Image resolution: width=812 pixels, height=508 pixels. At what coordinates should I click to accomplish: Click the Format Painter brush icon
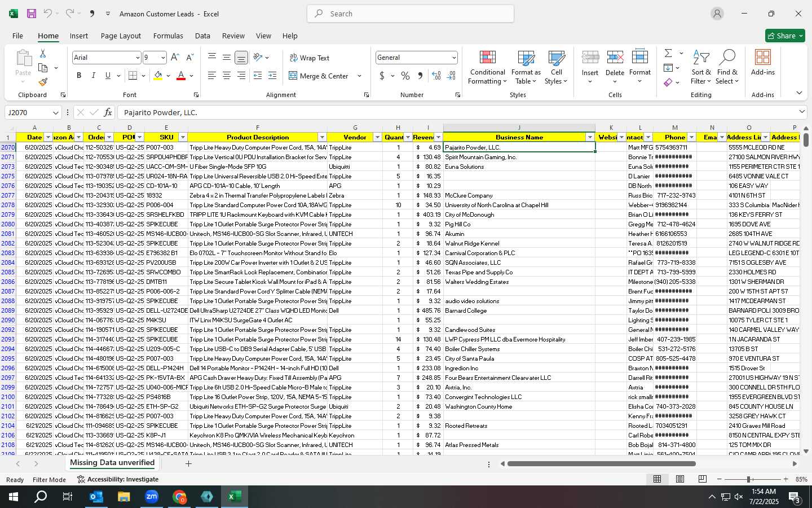point(43,82)
